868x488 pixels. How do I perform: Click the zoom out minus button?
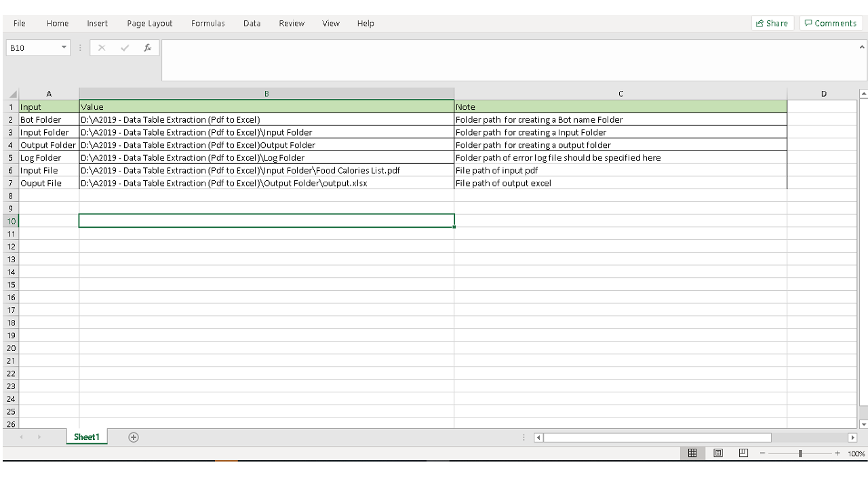(x=763, y=453)
